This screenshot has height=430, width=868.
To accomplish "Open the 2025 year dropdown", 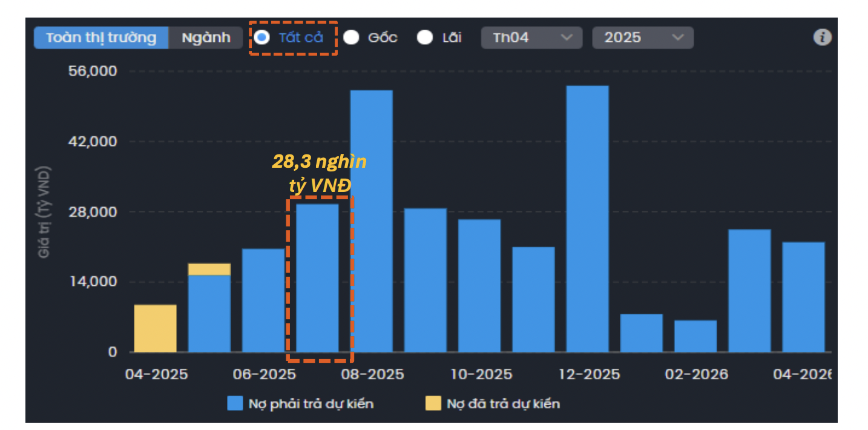I will pos(642,37).
